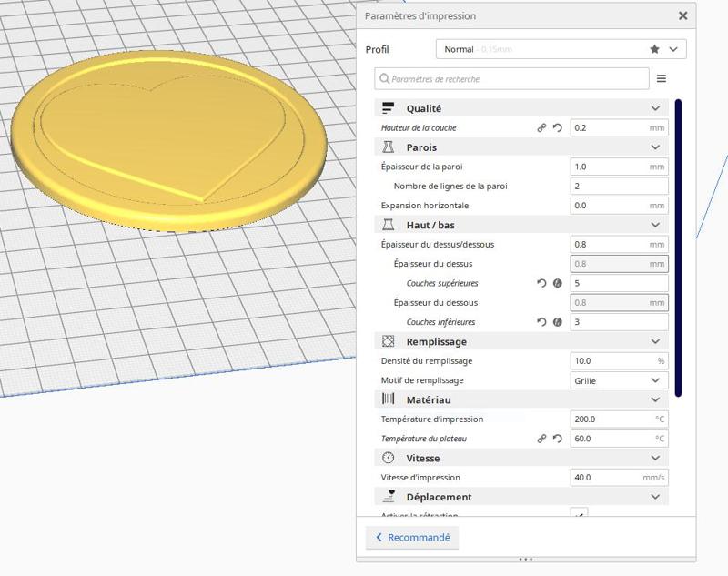Click the Expansion horizontale label
This screenshot has height=576, width=728.
(424, 206)
